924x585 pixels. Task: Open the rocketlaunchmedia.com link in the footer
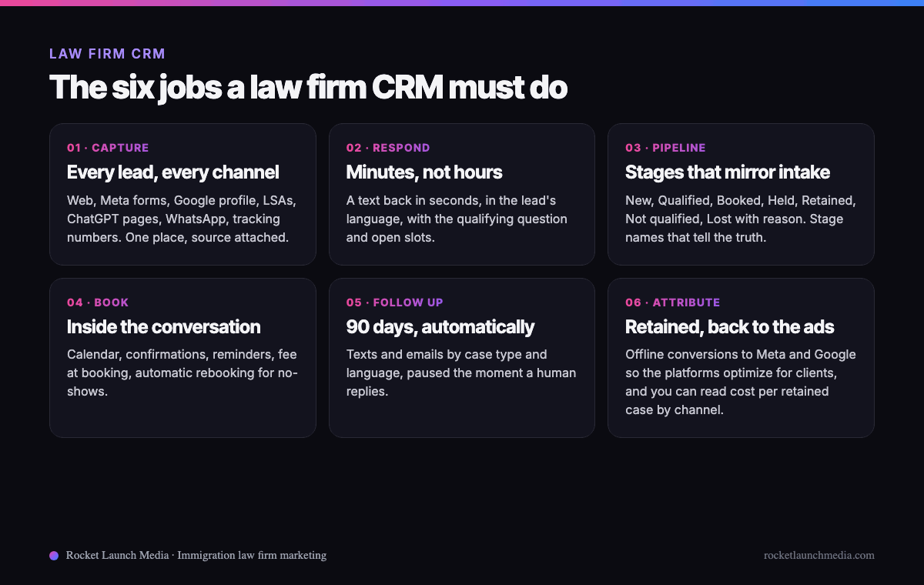click(819, 555)
